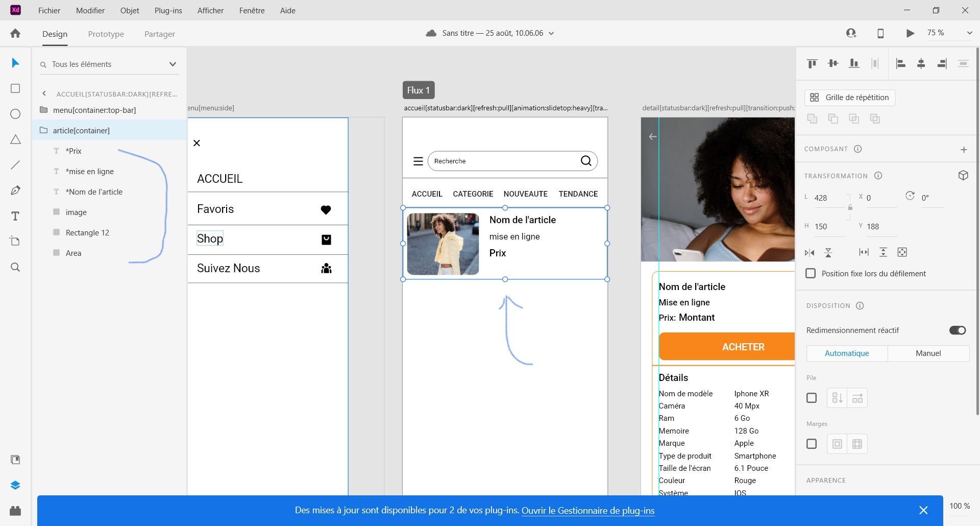Click the ACHETER button on detail artboard
This screenshot has height=526, width=980.
[727, 347]
